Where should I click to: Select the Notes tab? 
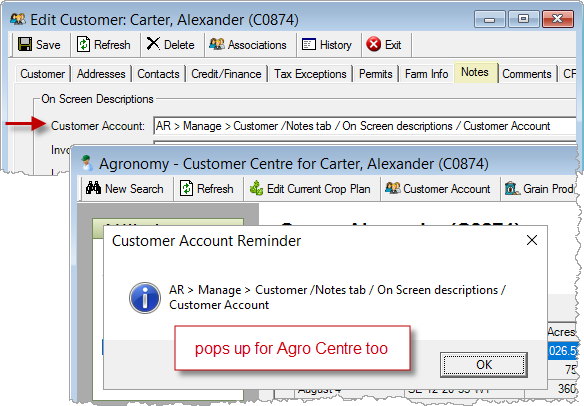[476, 72]
